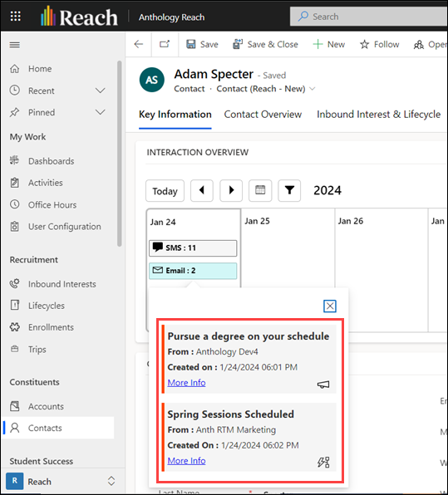Open the SMS : 11 interaction chip
Image resolution: width=448 pixels, height=495 pixels.
coord(193,248)
